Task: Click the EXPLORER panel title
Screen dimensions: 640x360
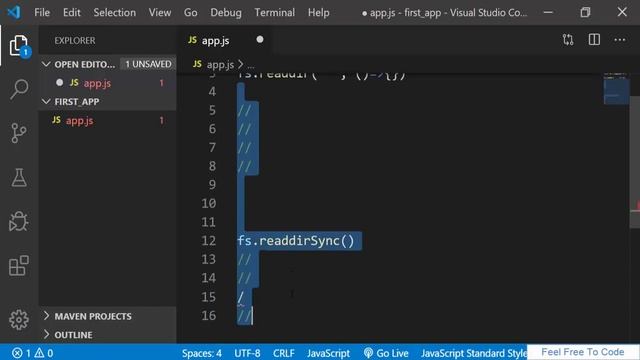Action: pyautogui.click(x=75, y=40)
